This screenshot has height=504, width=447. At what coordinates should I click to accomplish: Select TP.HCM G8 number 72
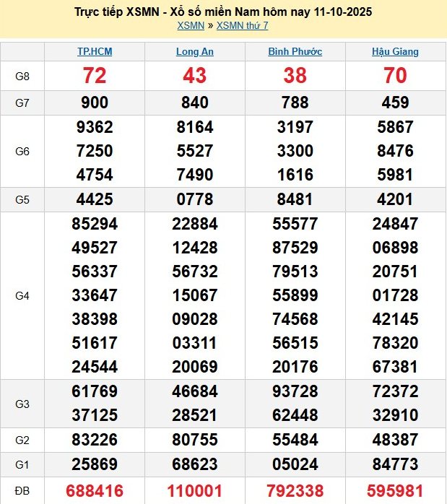tap(95, 76)
